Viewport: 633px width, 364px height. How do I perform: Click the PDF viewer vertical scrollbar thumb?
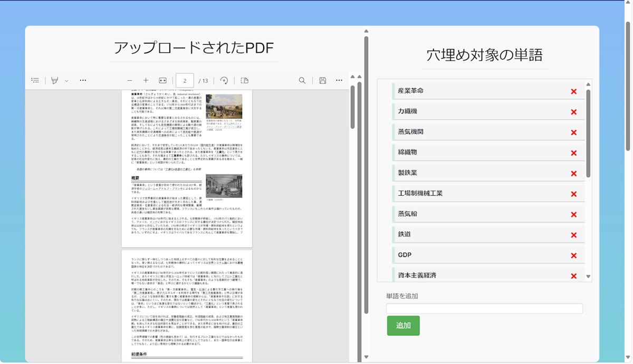tap(353, 107)
